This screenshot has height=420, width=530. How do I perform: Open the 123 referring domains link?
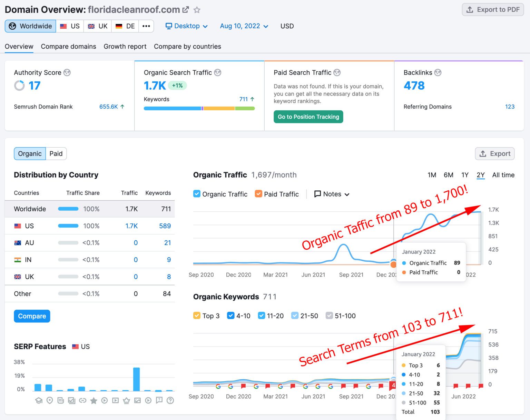[x=510, y=107]
